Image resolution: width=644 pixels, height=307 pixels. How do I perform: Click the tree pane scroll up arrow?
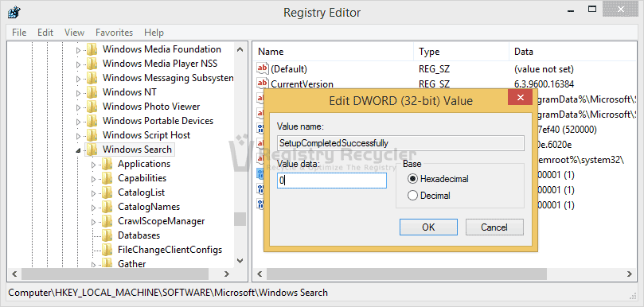pos(240,49)
